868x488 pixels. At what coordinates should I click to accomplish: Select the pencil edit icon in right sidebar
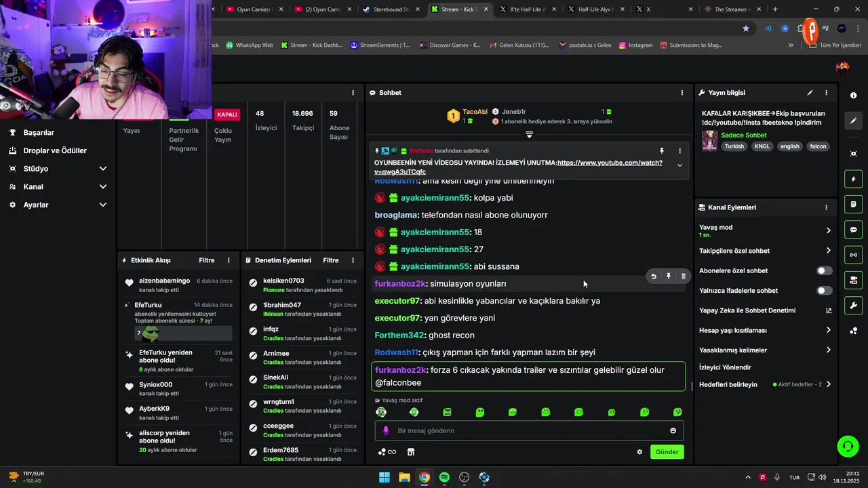[853, 121]
